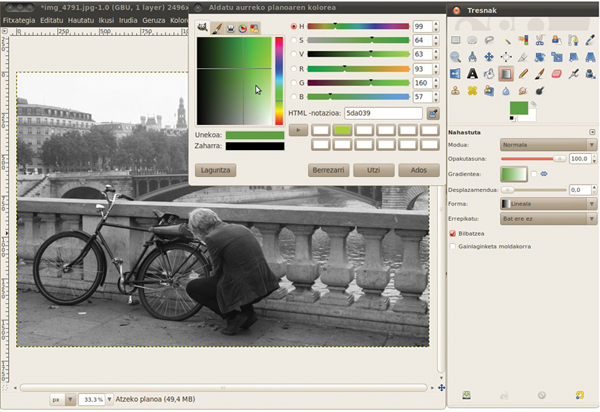
Task: Select the B radio button
Action: [x=293, y=97]
